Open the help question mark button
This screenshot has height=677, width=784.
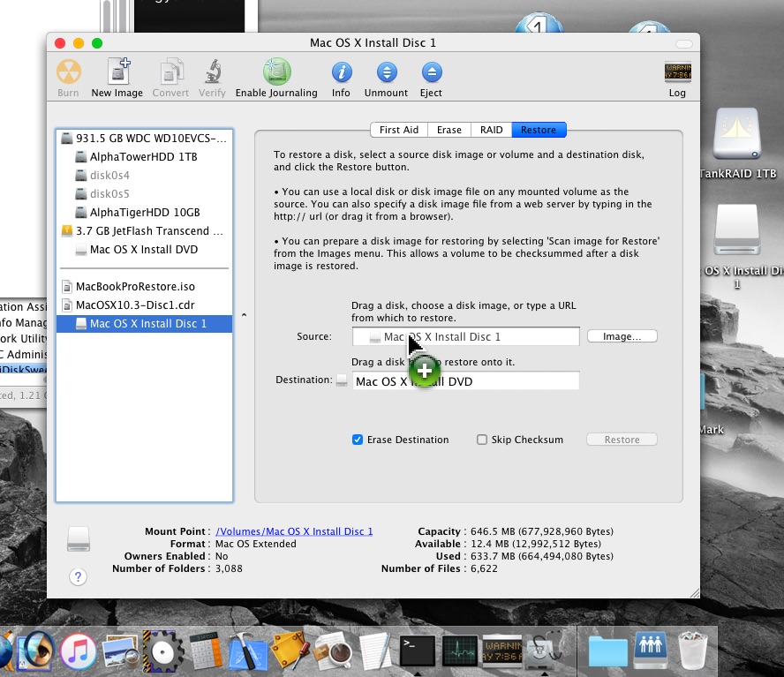click(78, 576)
